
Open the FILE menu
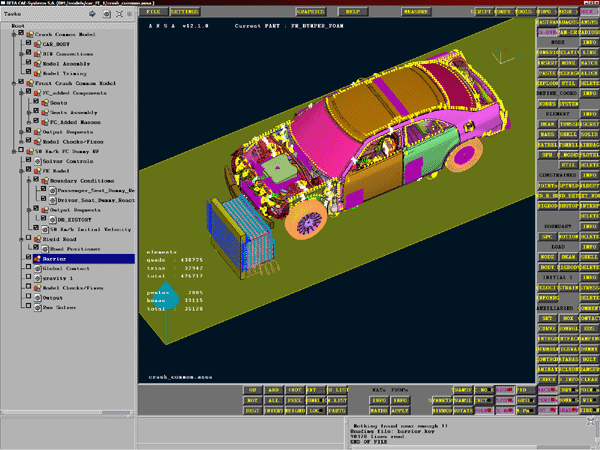coord(152,12)
